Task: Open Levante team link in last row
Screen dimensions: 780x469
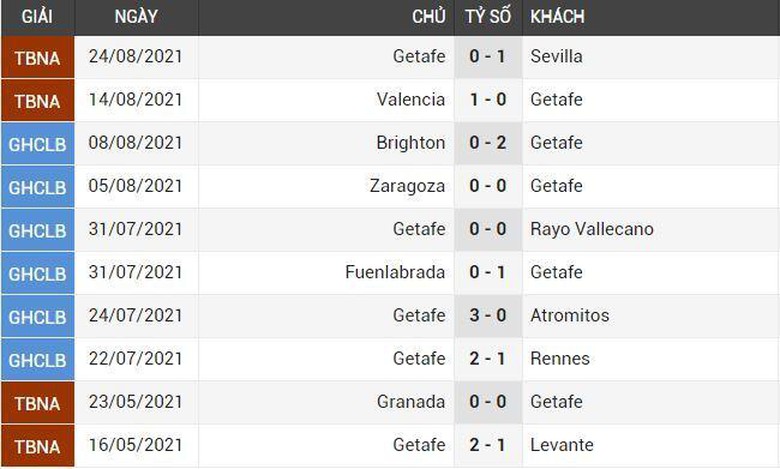Action: [x=562, y=444]
